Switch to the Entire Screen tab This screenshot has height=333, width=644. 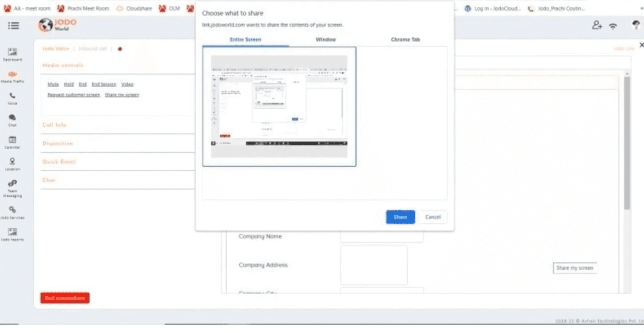point(245,39)
